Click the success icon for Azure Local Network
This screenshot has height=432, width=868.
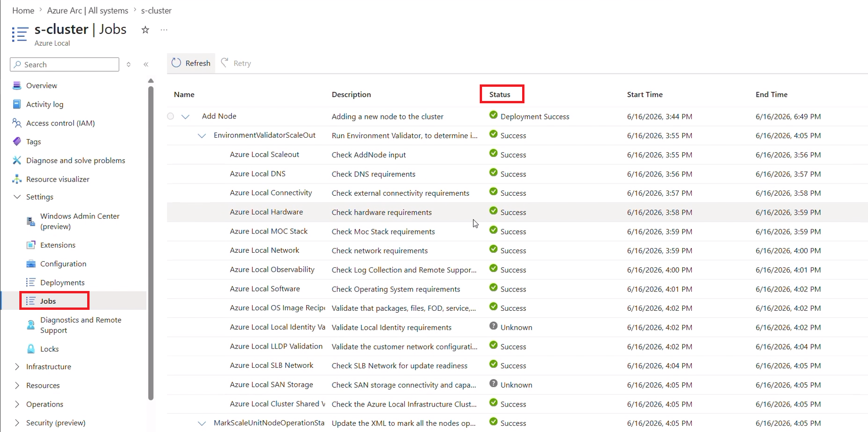tap(493, 249)
